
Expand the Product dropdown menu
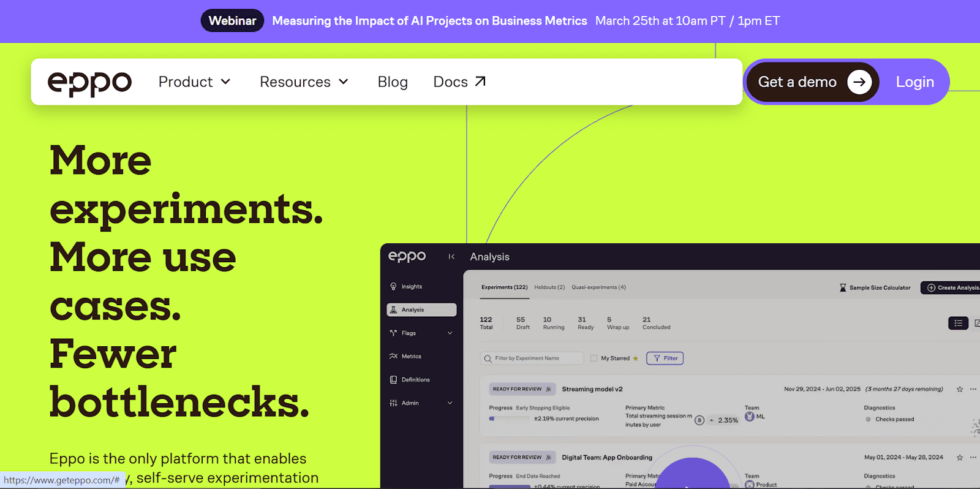(x=194, y=81)
